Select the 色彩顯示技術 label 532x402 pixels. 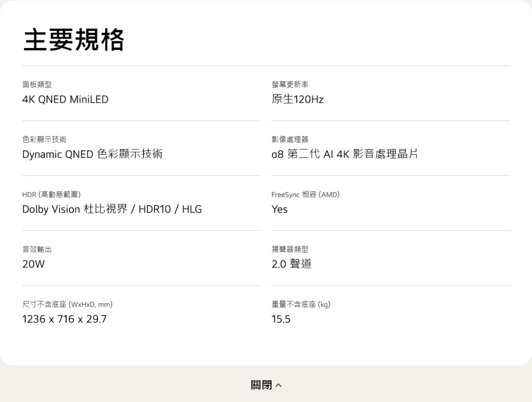coord(44,139)
